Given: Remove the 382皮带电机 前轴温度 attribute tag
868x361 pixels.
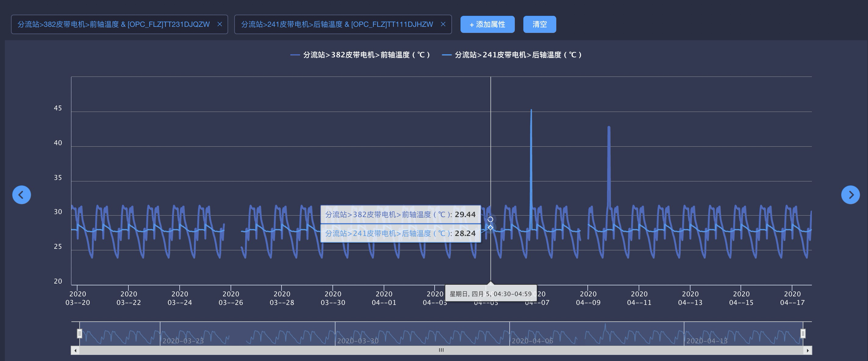Looking at the screenshot, I should point(220,24).
